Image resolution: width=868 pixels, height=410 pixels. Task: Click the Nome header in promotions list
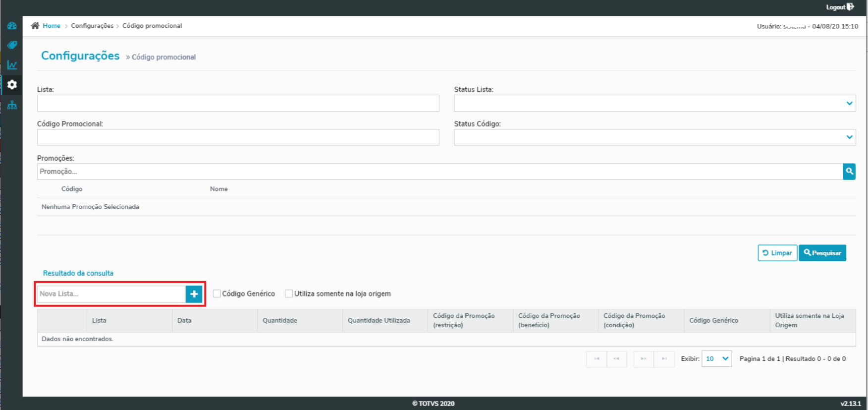219,189
